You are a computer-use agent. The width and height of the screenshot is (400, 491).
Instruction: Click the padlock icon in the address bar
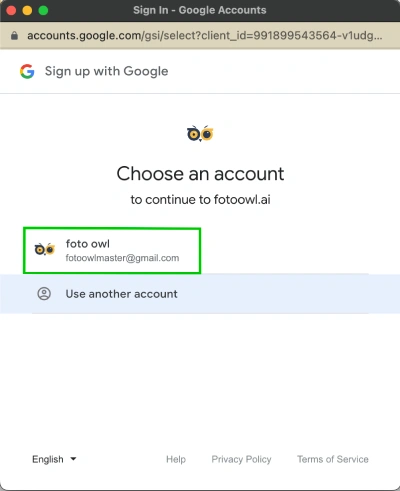[x=14, y=35]
